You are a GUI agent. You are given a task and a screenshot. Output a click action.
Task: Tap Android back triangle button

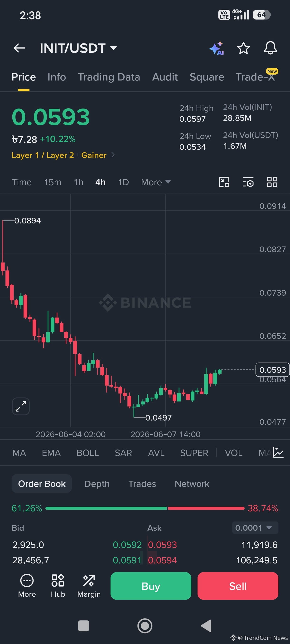pos(206,626)
